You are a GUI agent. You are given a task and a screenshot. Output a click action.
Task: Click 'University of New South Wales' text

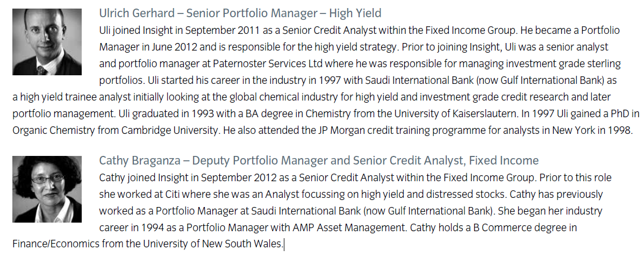[212, 244]
